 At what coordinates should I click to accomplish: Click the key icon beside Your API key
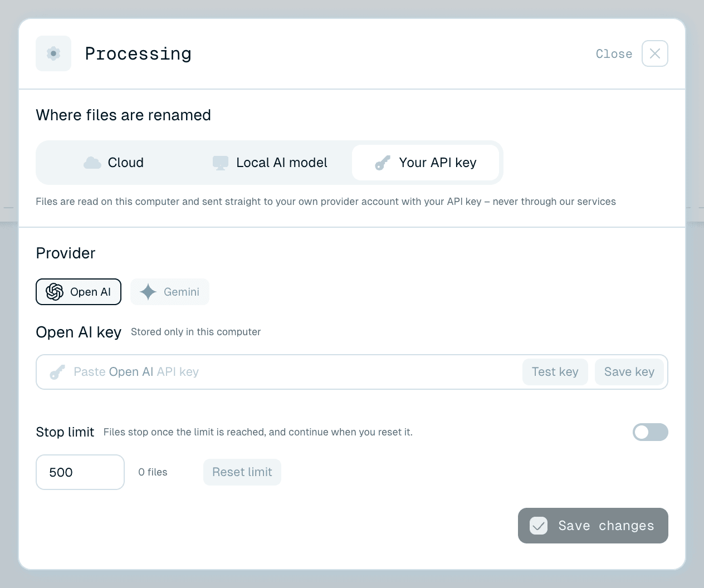coord(383,163)
